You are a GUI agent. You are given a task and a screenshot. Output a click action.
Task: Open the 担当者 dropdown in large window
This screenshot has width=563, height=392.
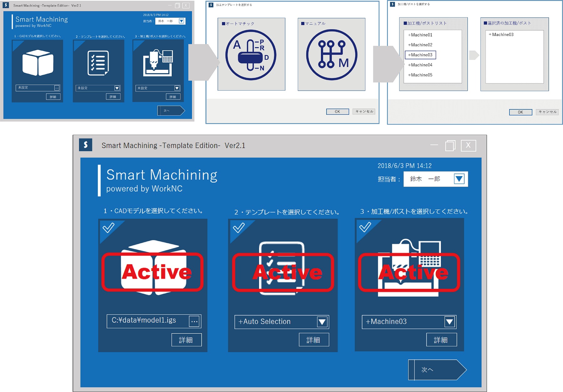pos(459,179)
